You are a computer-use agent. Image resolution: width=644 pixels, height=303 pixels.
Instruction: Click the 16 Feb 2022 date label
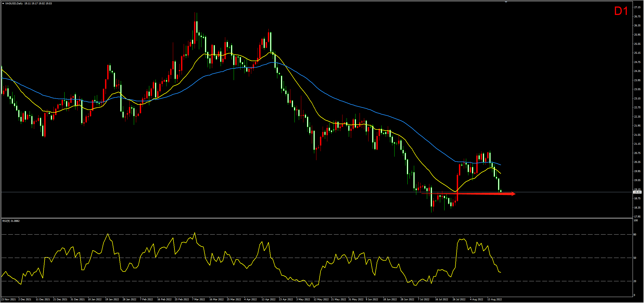coord(164,299)
